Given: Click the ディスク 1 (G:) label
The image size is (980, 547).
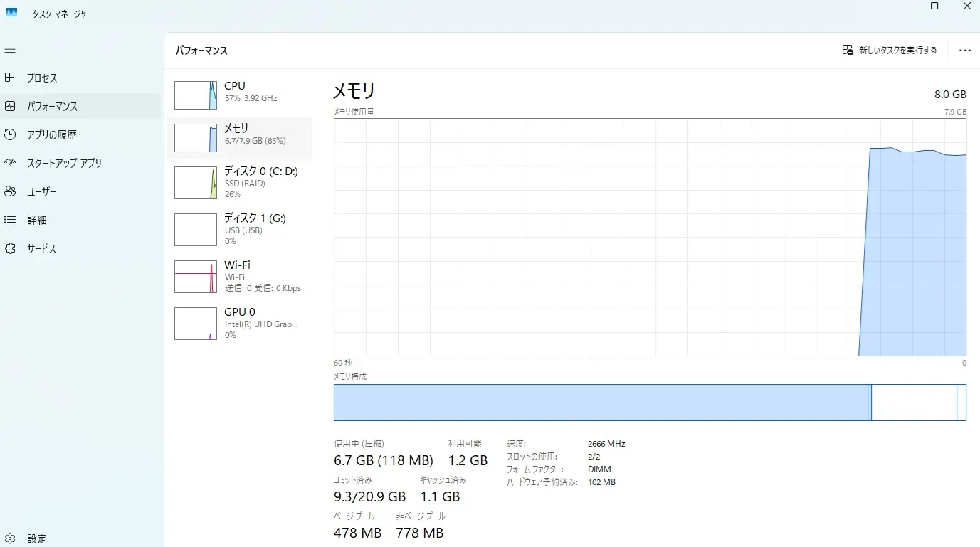Looking at the screenshot, I should pos(255,218).
